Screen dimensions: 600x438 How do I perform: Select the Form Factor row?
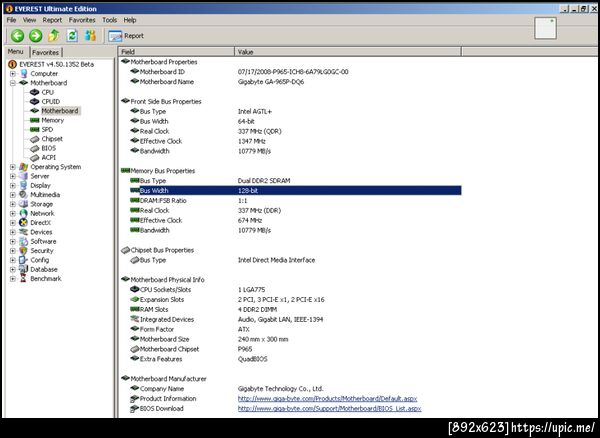pos(295,329)
